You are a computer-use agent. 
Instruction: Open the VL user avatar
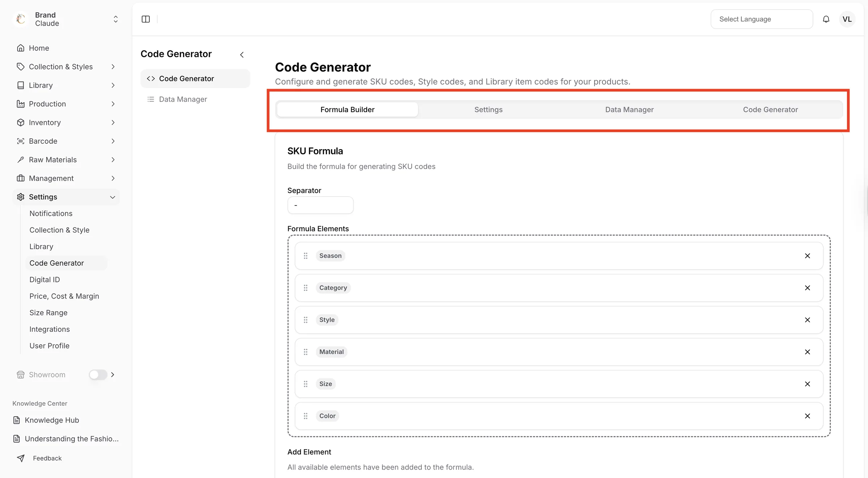[847, 19]
